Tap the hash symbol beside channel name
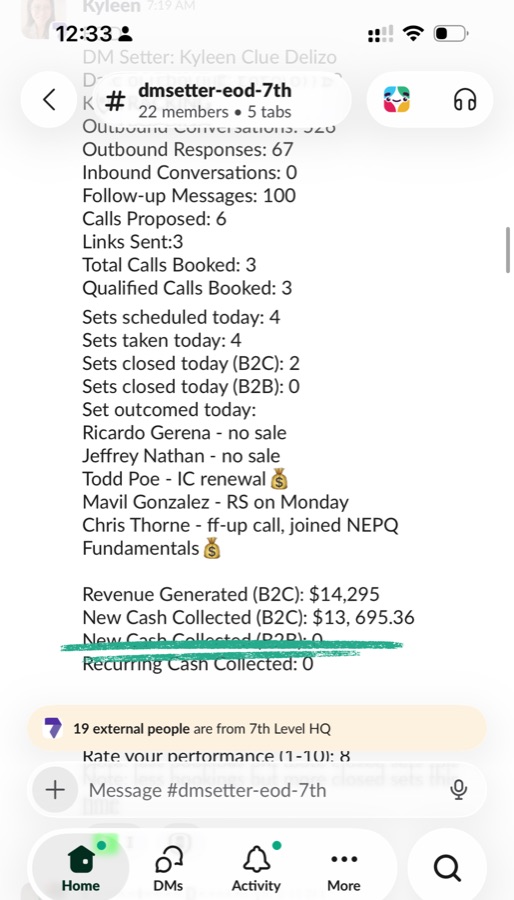The height and width of the screenshot is (900, 514). click(x=115, y=101)
